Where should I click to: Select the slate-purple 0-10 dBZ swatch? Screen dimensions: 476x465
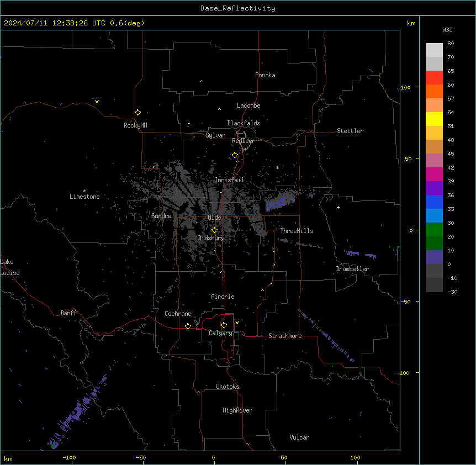pos(434,257)
